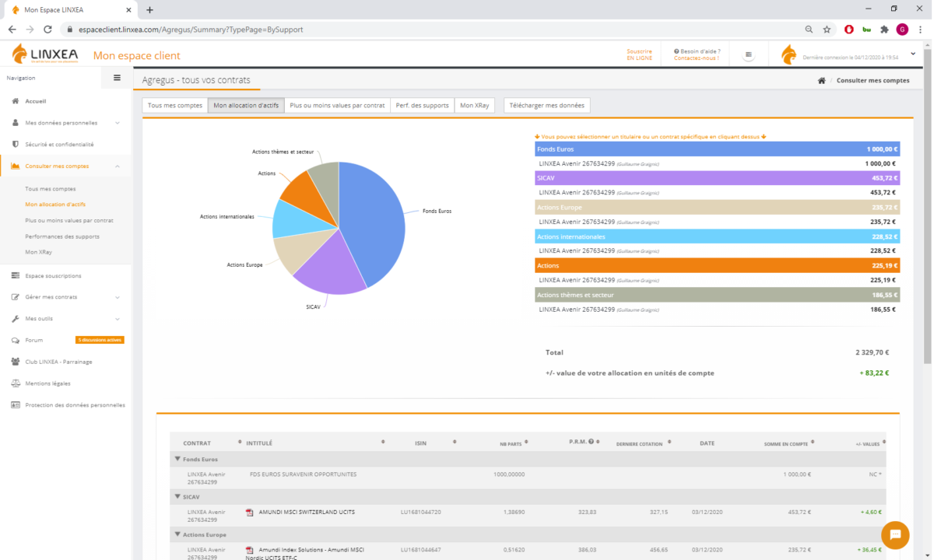Select Perf. des supports tab
Image resolution: width=934 pixels, height=560 pixels.
point(421,105)
